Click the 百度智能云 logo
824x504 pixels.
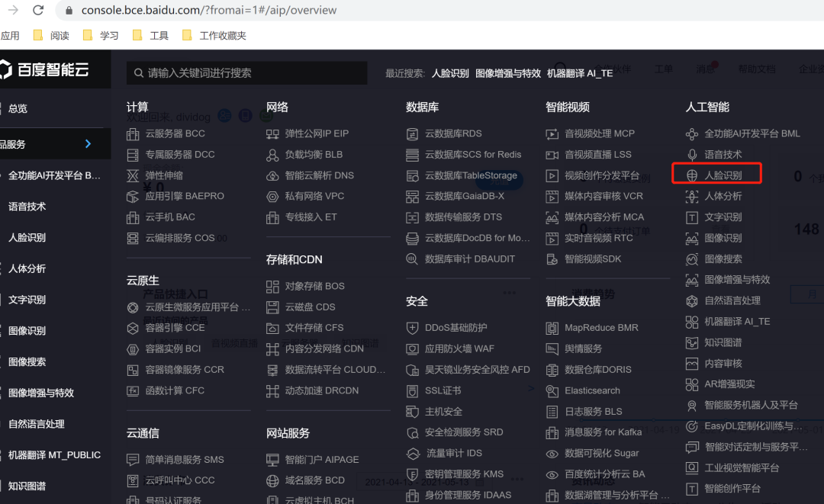click(44, 69)
